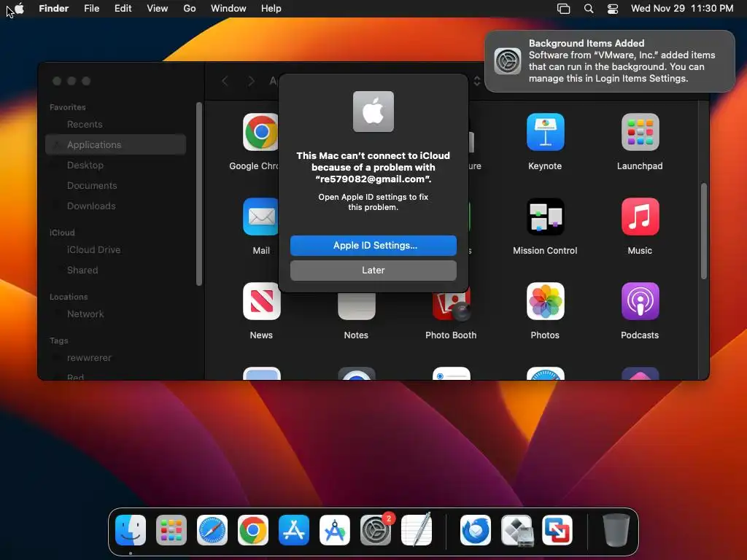Screen dimensions: 747x560
Task: Open Spotlight search in the menu bar
Action: point(589,9)
